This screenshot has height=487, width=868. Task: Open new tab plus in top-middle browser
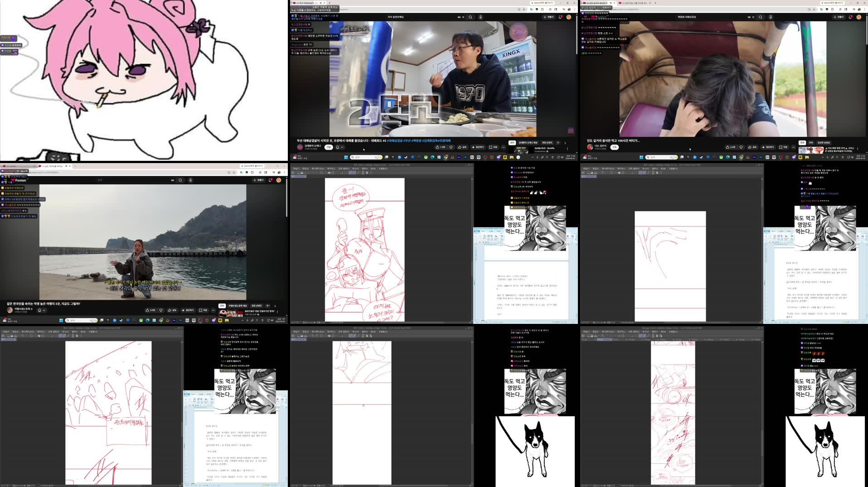[x=330, y=3]
